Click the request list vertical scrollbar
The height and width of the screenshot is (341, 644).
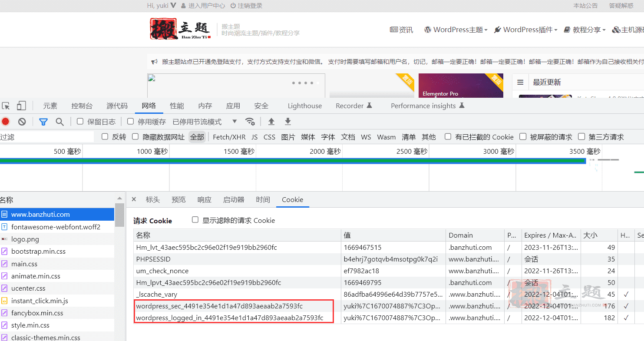(119, 215)
